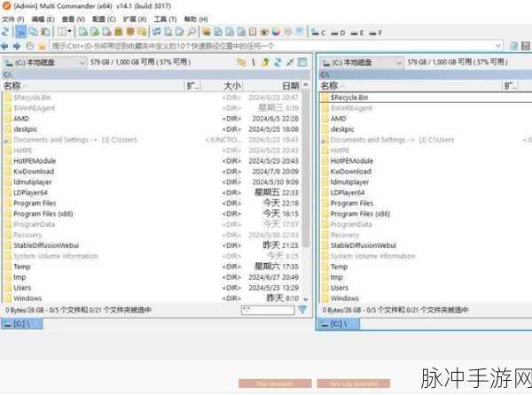The height and width of the screenshot is (395, 532).
Task: Open the 文件 (F) menu
Action: coord(13,19)
